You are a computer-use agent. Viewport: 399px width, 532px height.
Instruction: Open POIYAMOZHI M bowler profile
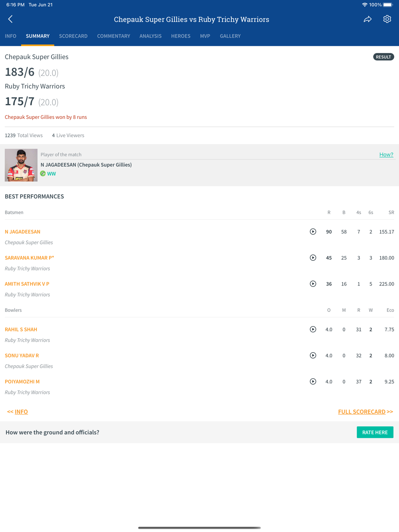pos(22,382)
